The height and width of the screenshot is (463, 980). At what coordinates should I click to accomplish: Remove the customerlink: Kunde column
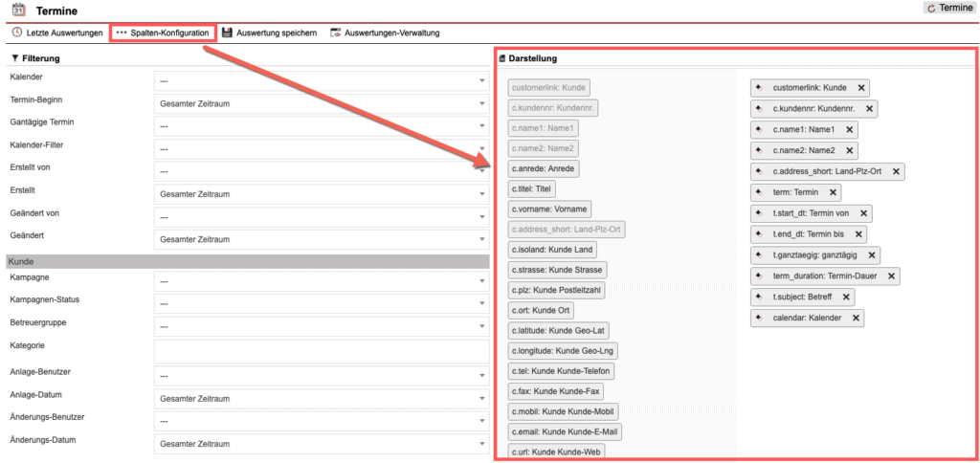click(861, 87)
